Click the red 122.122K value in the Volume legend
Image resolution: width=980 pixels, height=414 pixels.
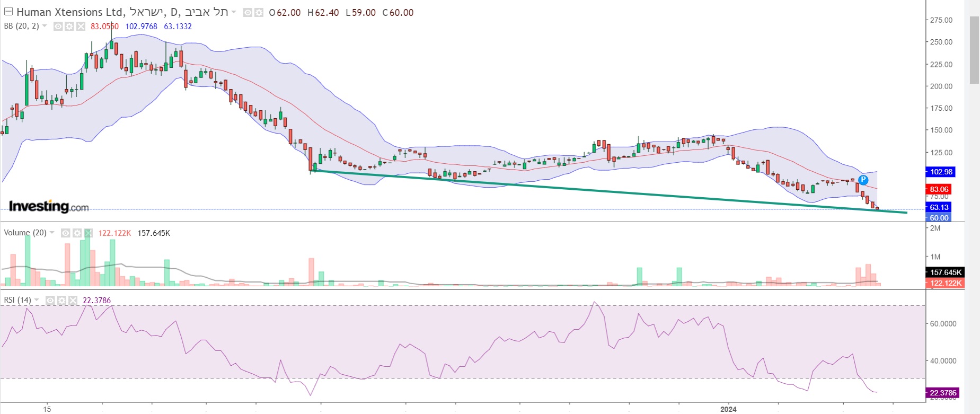tap(114, 233)
